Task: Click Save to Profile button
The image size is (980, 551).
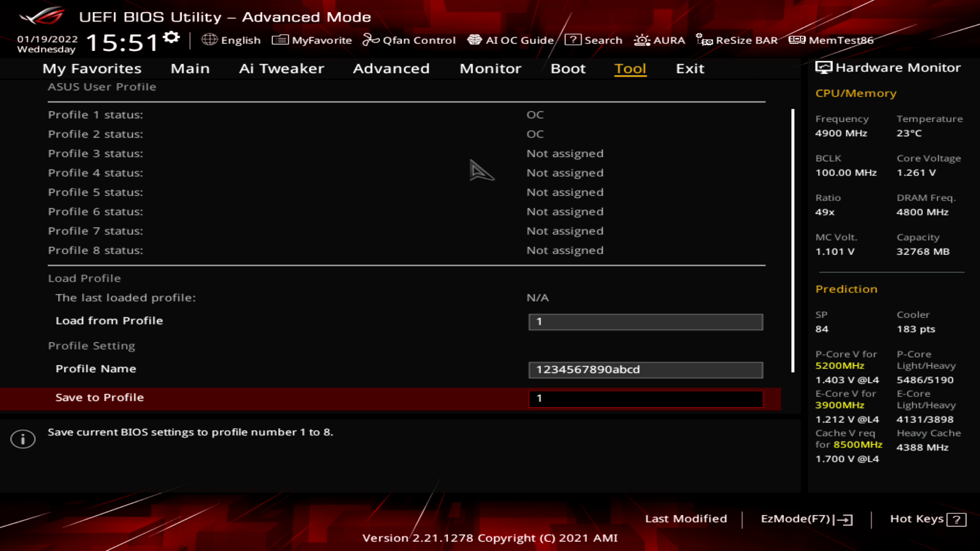Action: coord(100,397)
